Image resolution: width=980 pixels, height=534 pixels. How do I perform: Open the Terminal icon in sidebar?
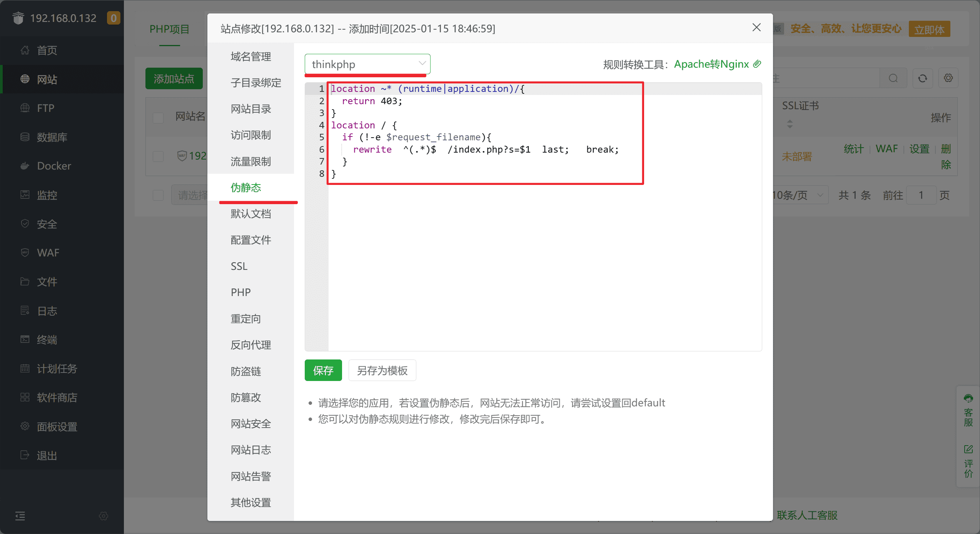pyautogui.click(x=25, y=339)
